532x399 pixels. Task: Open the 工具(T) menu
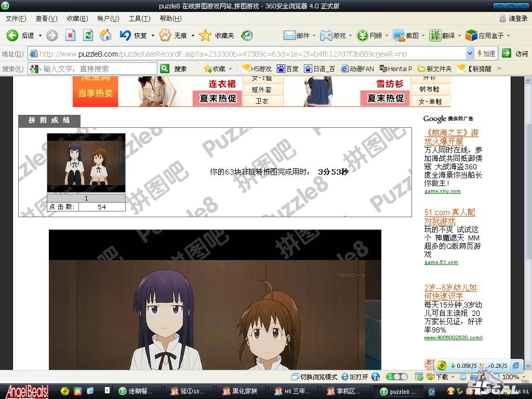point(139,19)
